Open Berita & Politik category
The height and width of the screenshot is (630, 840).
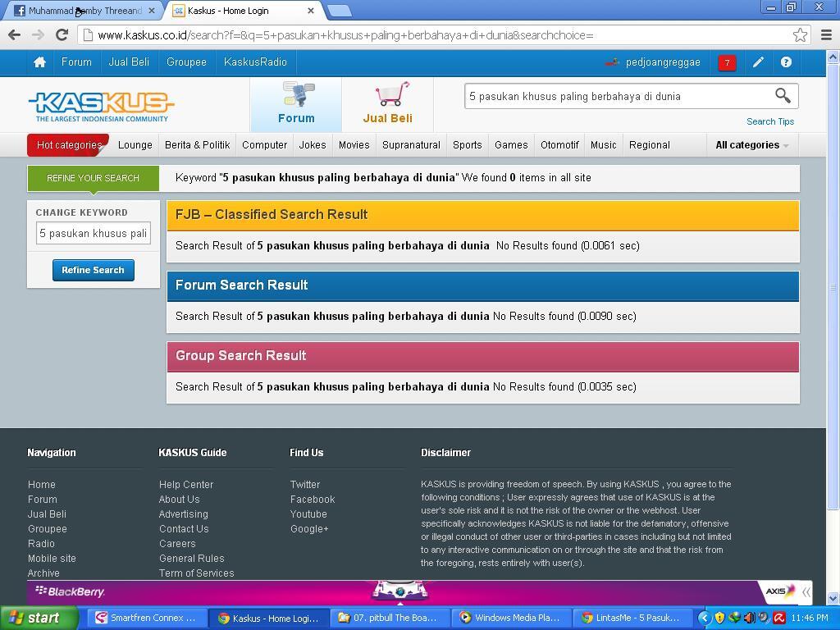point(197,145)
